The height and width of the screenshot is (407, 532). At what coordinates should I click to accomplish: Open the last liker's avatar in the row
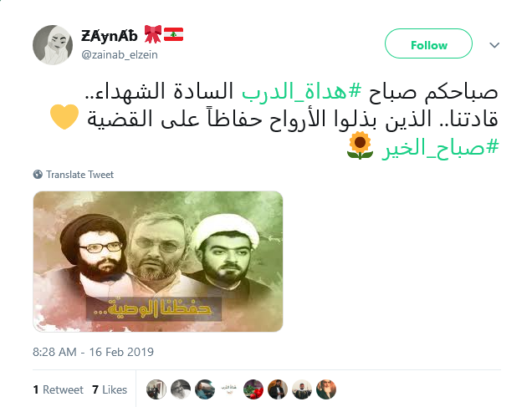pyautogui.click(x=326, y=389)
